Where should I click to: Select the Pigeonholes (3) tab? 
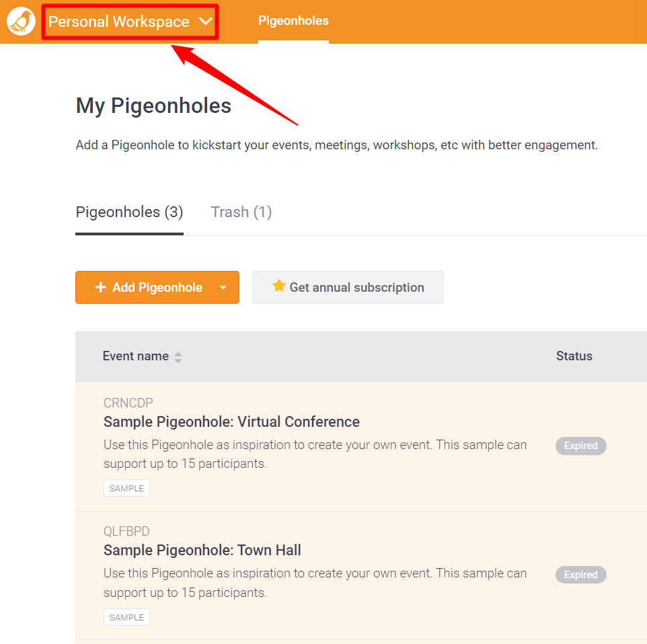tap(129, 212)
